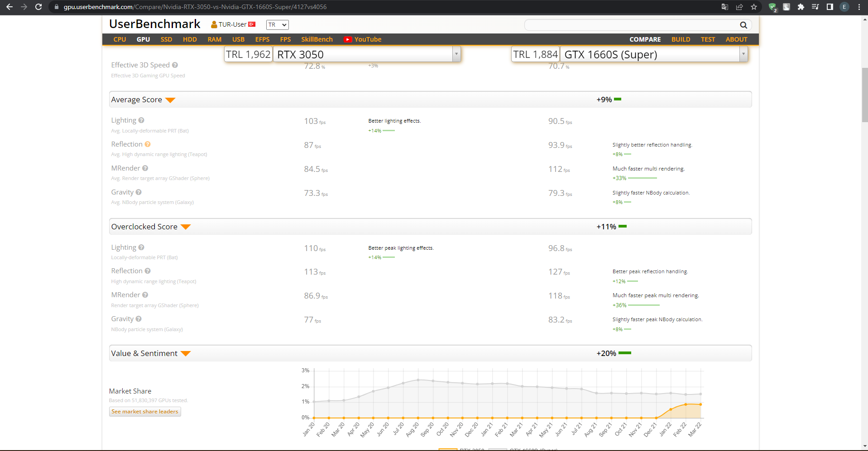The image size is (868, 451).
Task: Open the USB tab
Action: [x=238, y=39]
